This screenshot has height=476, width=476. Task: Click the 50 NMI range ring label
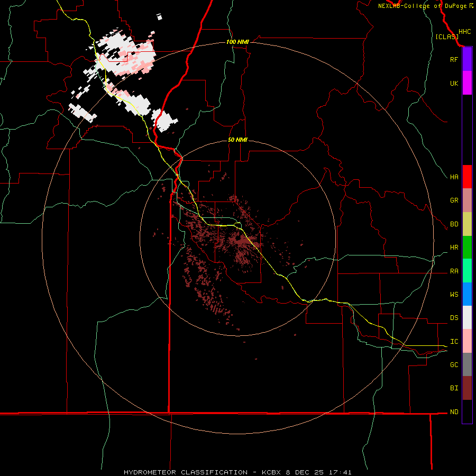click(237, 140)
